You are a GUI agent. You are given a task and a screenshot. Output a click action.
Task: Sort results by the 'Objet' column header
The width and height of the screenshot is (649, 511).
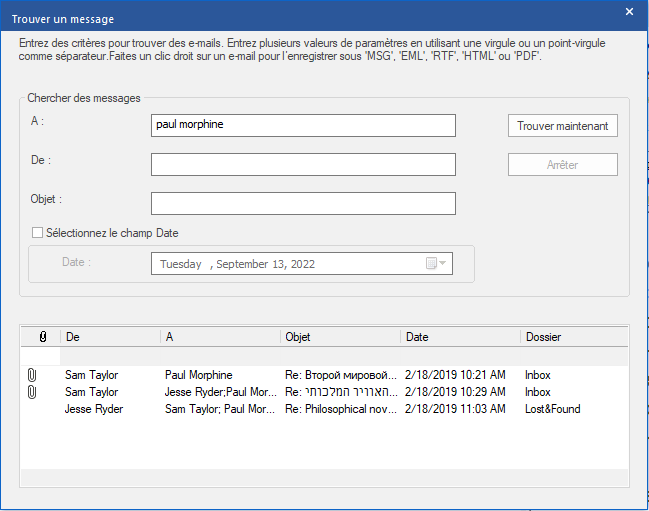(x=340, y=337)
